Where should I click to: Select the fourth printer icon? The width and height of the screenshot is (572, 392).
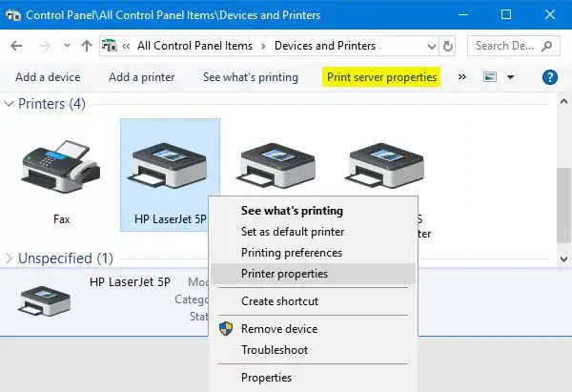pyautogui.click(x=384, y=166)
